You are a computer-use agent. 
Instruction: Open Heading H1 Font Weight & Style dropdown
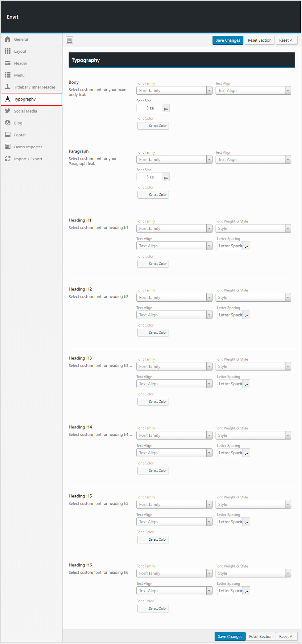coord(253,229)
